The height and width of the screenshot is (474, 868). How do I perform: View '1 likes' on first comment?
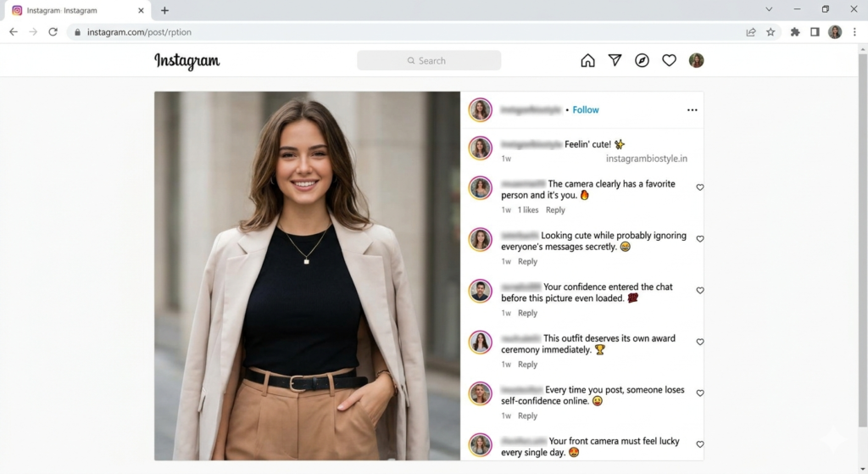click(528, 210)
